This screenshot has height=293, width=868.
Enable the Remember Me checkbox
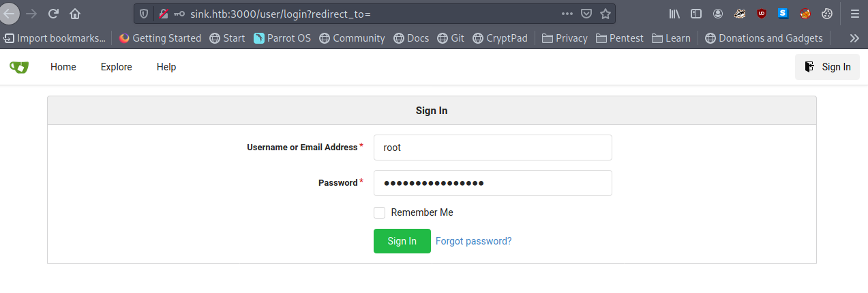tap(380, 212)
